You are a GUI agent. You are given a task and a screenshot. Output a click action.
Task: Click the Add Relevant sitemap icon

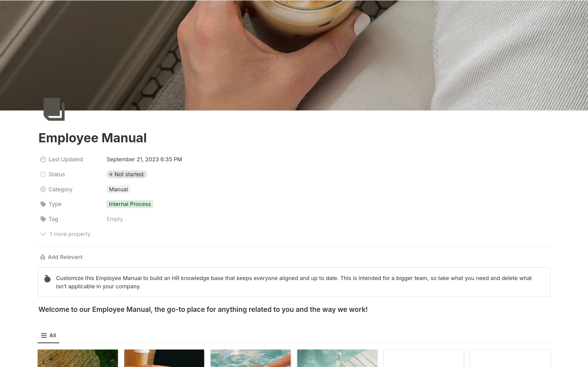click(x=43, y=257)
